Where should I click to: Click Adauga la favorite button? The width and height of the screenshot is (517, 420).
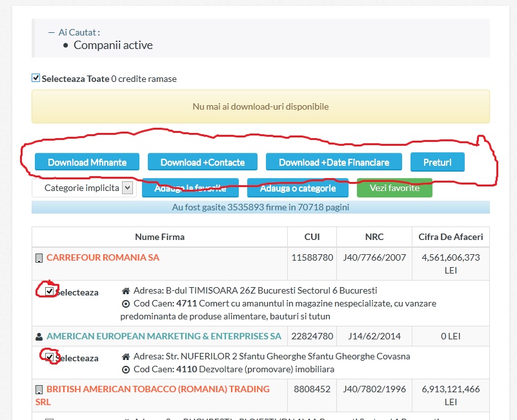[190, 188]
